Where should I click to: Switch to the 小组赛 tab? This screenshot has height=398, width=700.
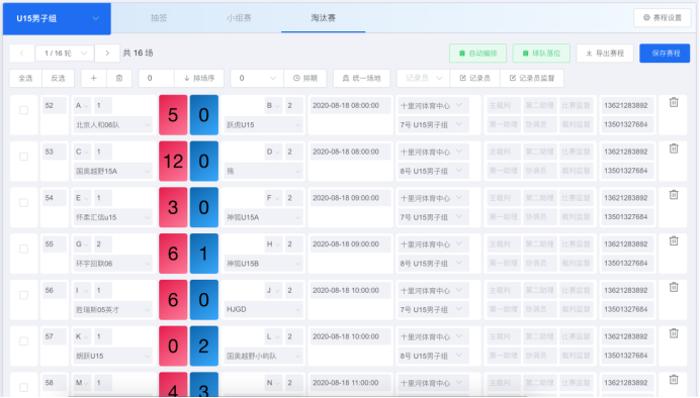point(239,18)
